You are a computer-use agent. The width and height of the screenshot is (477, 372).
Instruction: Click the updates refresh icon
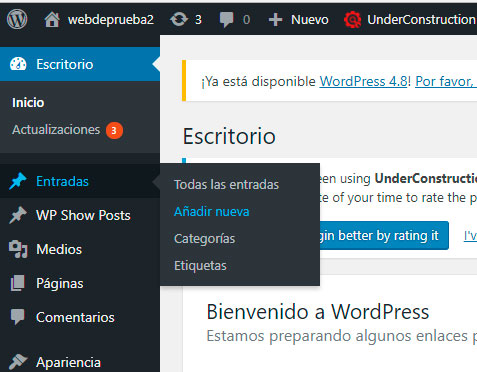(179, 19)
